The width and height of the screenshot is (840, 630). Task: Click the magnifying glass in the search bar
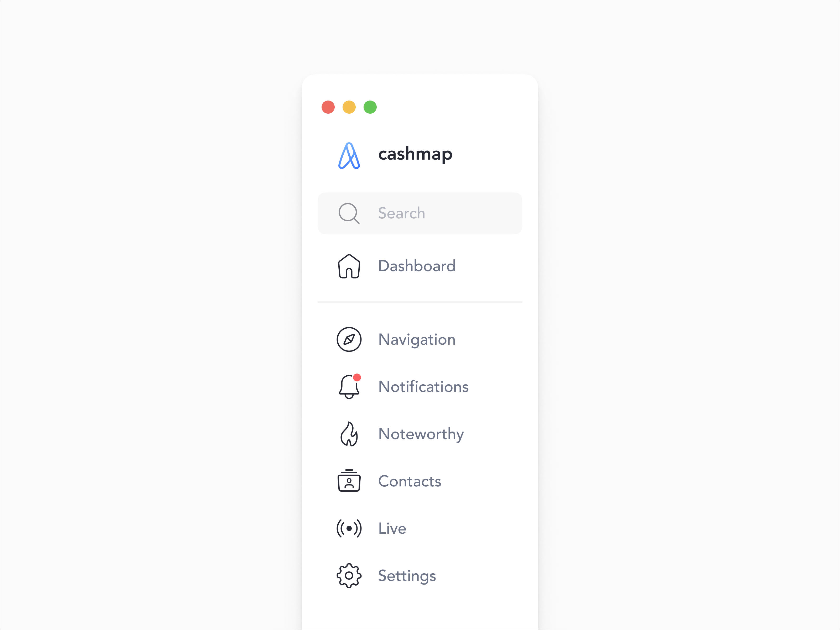(349, 213)
